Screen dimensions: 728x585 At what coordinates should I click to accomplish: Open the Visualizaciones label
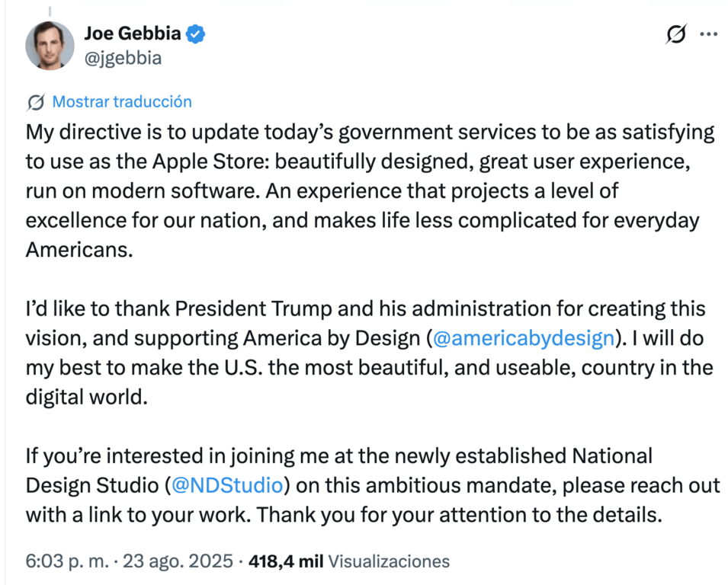(389, 561)
